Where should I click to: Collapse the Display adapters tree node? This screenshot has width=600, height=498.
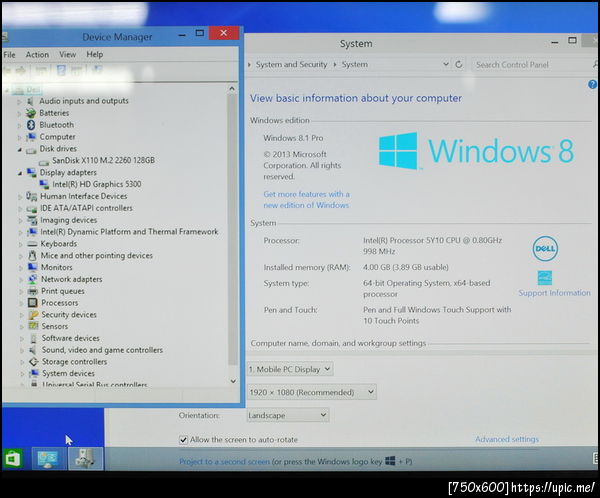[20, 173]
